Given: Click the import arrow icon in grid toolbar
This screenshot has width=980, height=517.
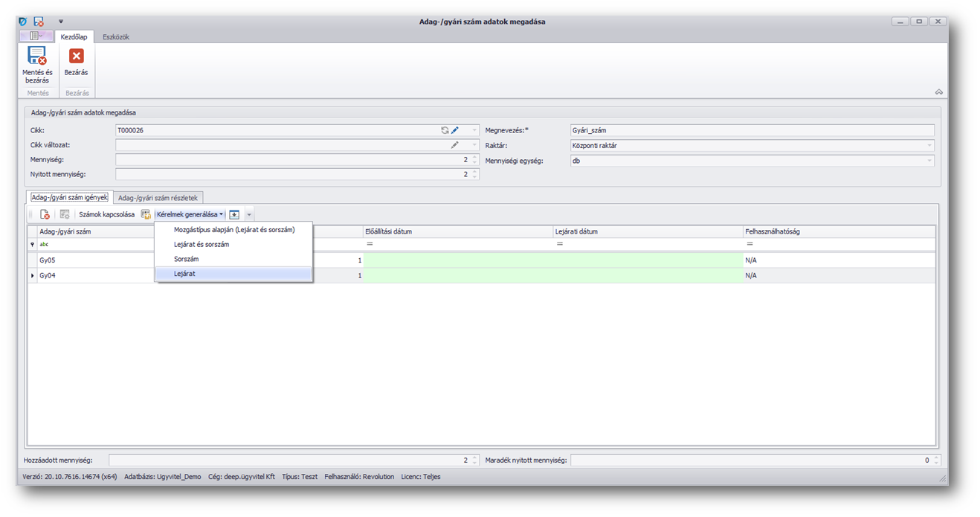Looking at the screenshot, I should point(234,214).
